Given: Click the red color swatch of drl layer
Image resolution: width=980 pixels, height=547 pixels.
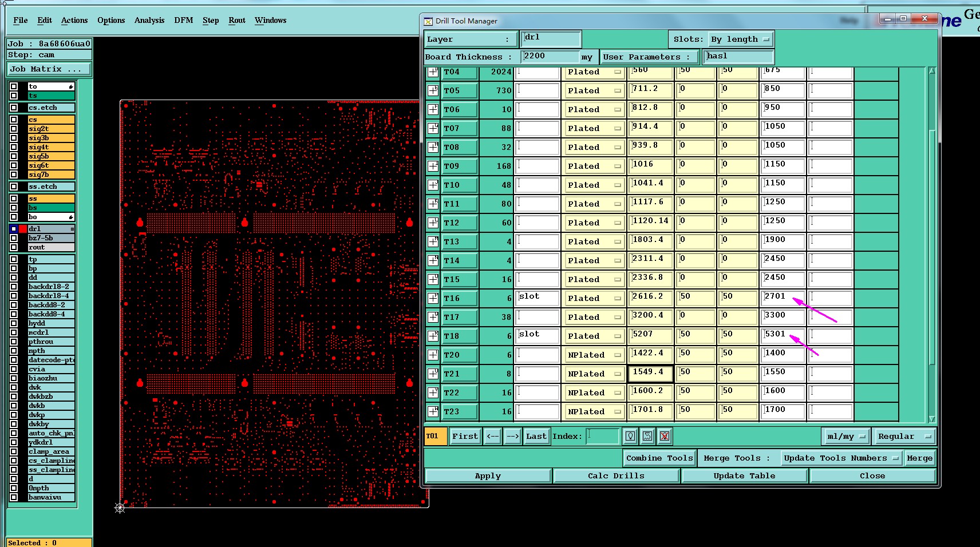Looking at the screenshot, I should tap(23, 229).
